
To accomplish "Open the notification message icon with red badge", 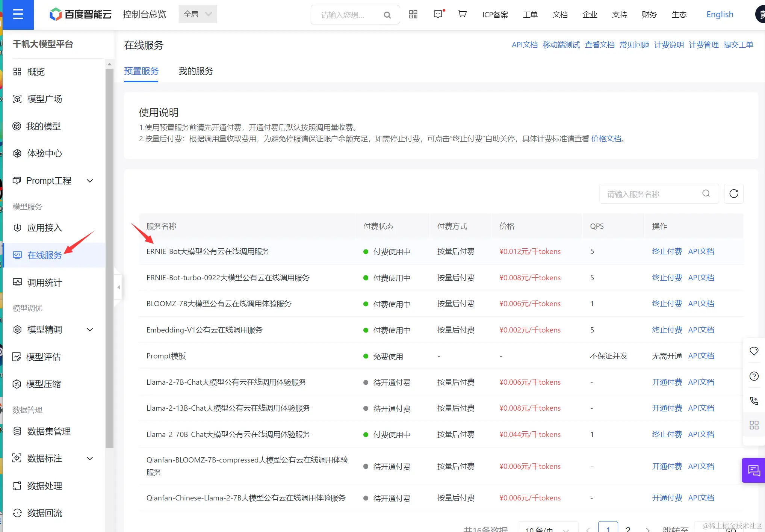I will pyautogui.click(x=438, y=14).
